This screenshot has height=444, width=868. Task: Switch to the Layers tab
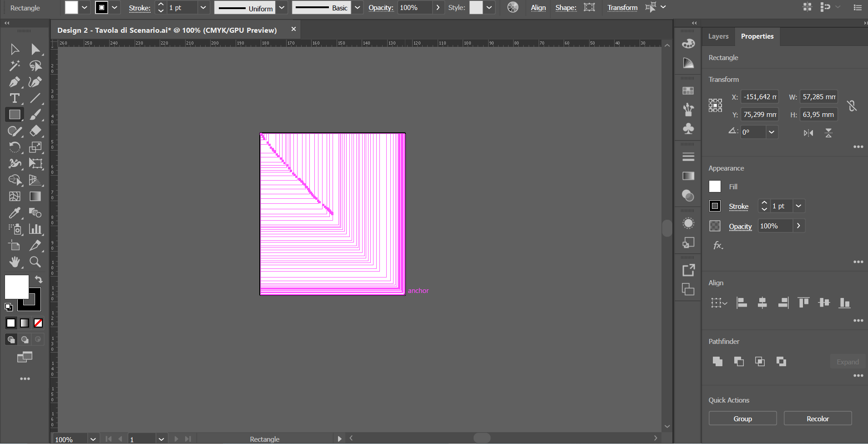point(717,36)
